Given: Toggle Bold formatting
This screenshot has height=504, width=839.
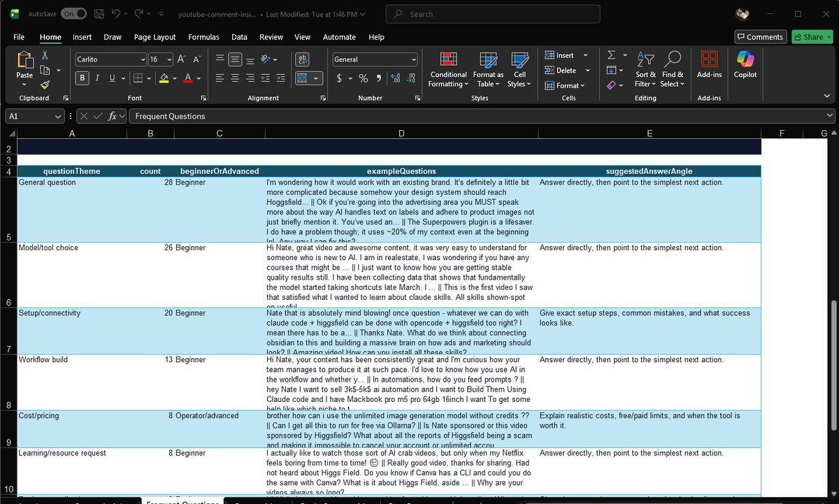Looking at the screenshot, I should 83,78.
